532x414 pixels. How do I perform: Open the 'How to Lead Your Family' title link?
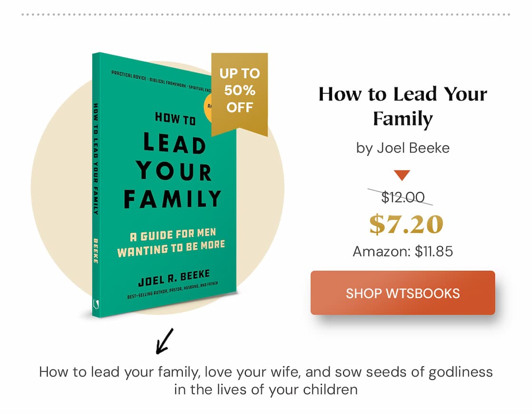click(x=403, y=106)
